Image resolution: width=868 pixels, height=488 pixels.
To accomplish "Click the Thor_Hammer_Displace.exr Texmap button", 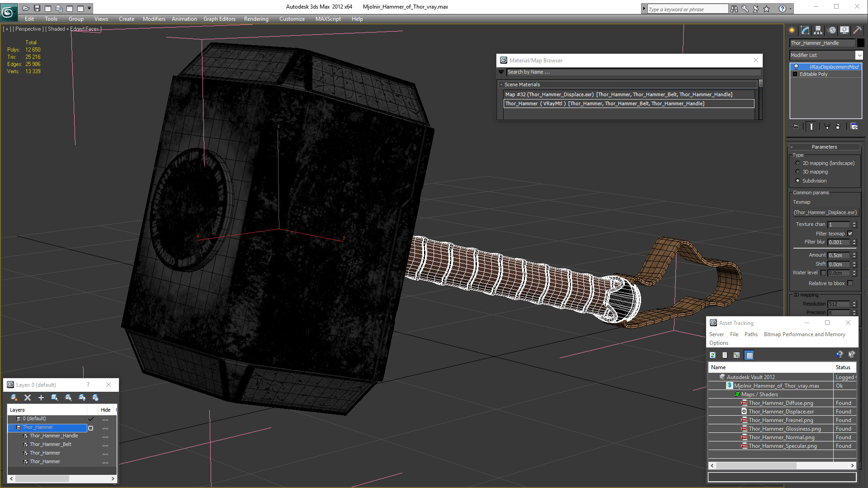I will click(825, 212).
